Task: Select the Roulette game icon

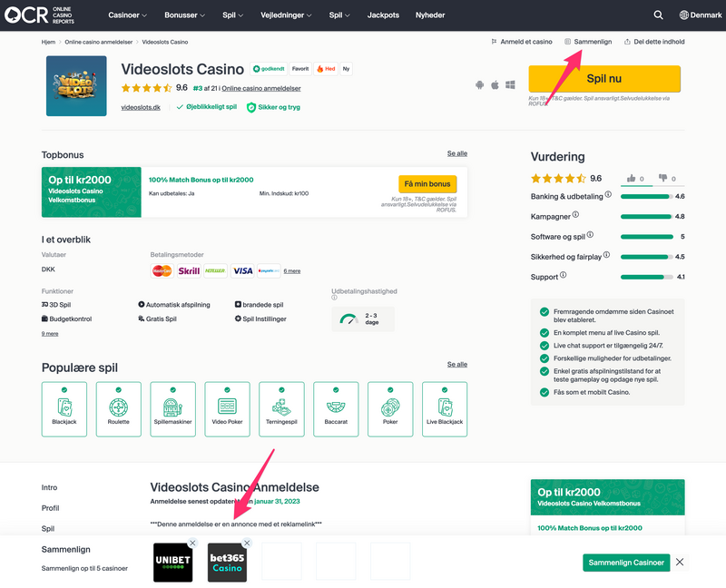Action: (118, 408)
